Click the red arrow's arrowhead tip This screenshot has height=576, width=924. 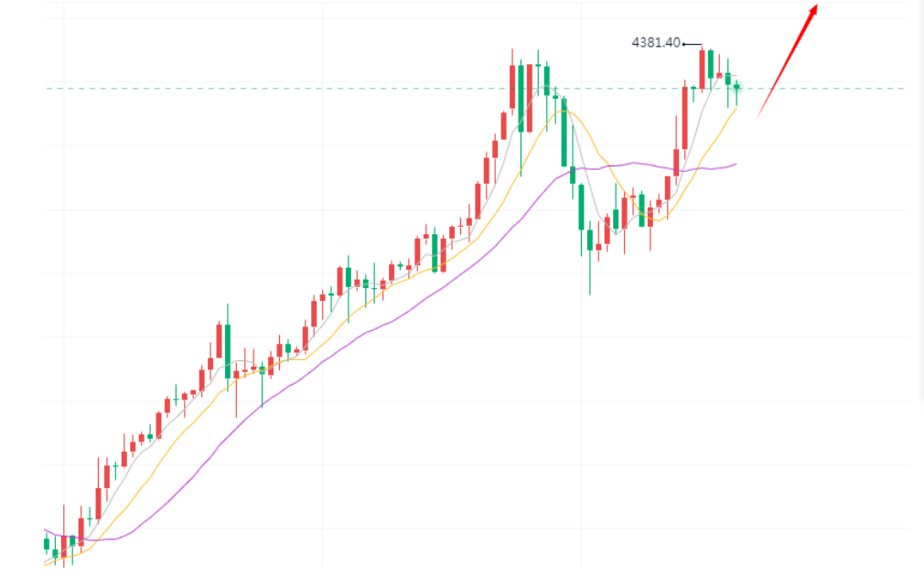tap(815, 7)
